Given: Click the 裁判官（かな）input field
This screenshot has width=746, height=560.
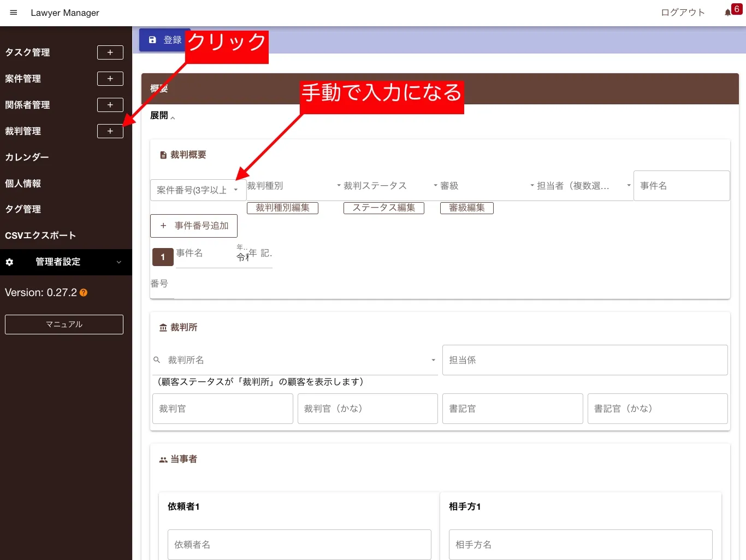Looking at the screenshot, I should point(368,409).
